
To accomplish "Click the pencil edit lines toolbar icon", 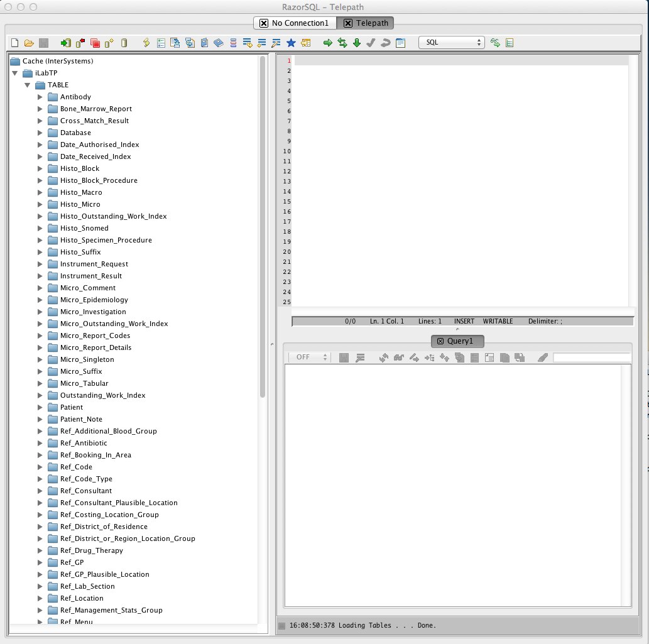I will [276, 43].
